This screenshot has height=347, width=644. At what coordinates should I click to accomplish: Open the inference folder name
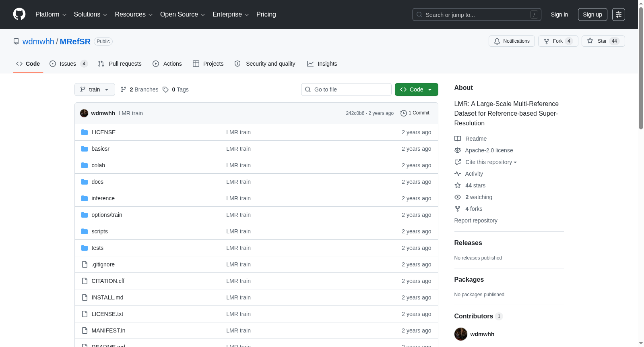click(103, 198)
